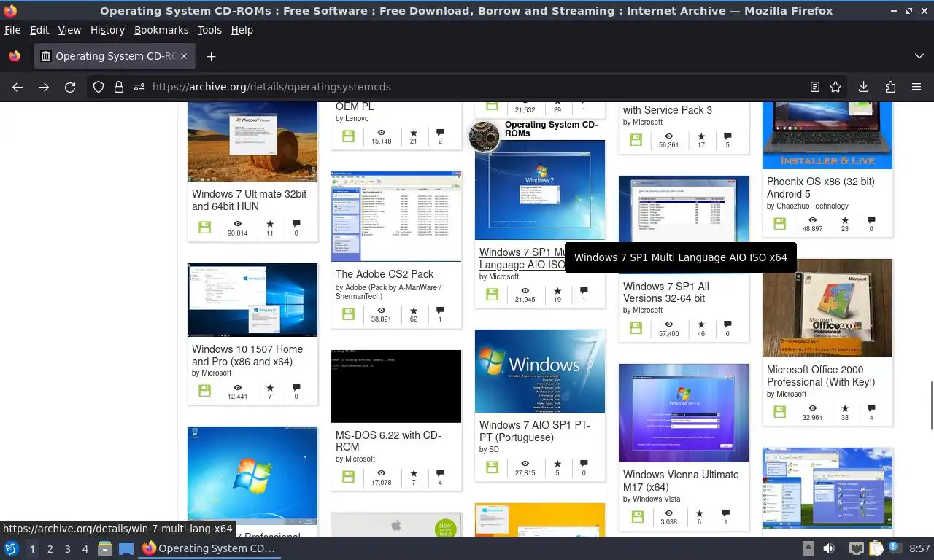Open Windows Vienna Ultimate M17 (x64) link
This screenshot has width=934, height=560.
click(x=681, y=481)
